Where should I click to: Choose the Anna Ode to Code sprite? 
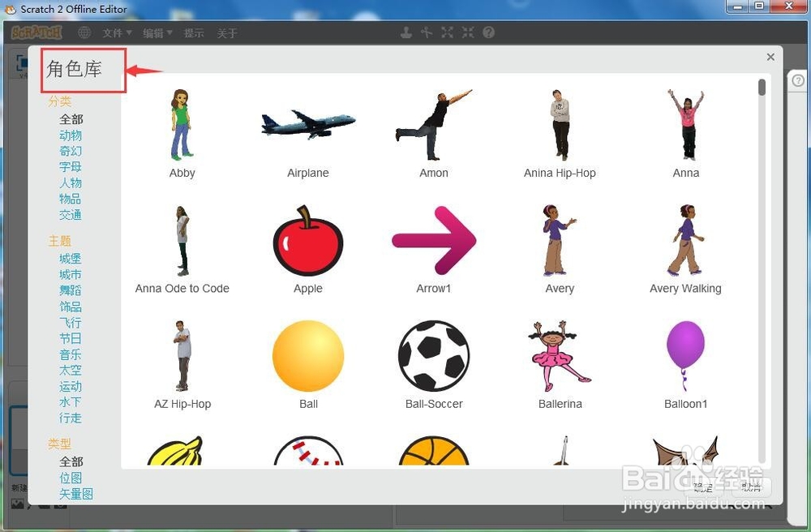[182, 240]
